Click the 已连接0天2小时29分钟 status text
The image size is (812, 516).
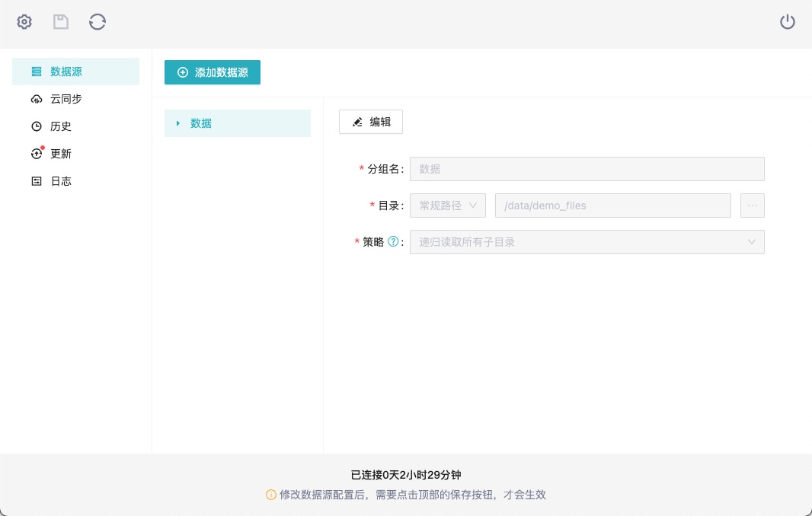(x=406, y=475)
